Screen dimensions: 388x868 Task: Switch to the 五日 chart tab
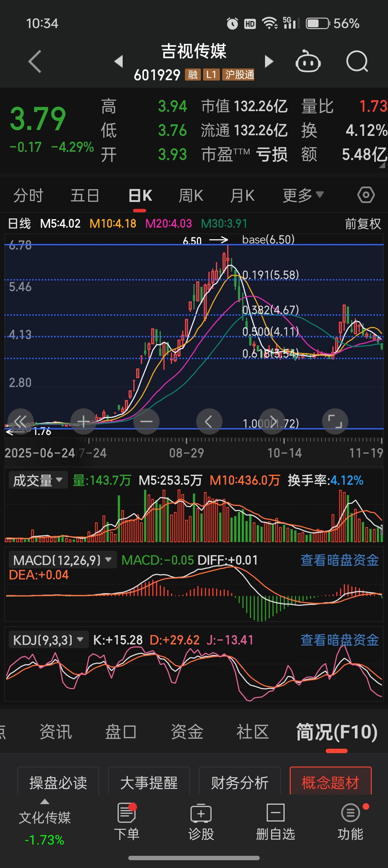tap(85, 195)
